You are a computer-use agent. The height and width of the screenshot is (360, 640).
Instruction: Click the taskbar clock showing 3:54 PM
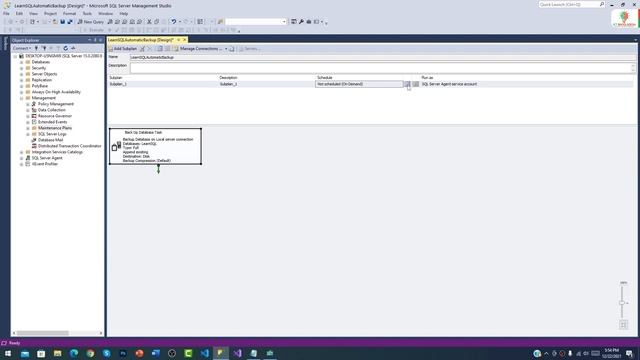pos(611,353)
